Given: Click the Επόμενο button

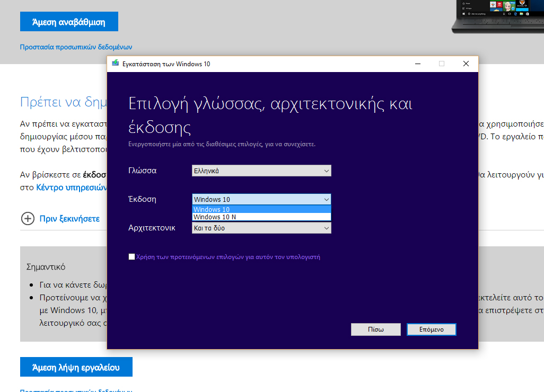Looking at the screenshot, I should (431, 329).
